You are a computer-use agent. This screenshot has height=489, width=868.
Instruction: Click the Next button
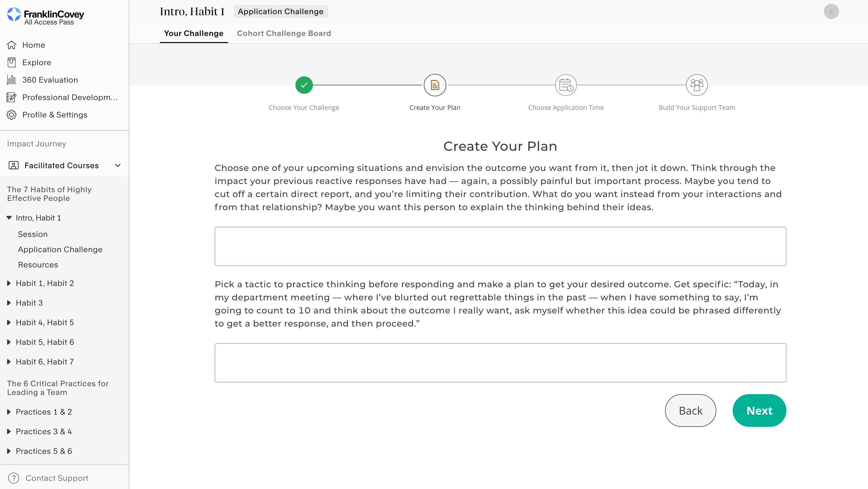759,410
